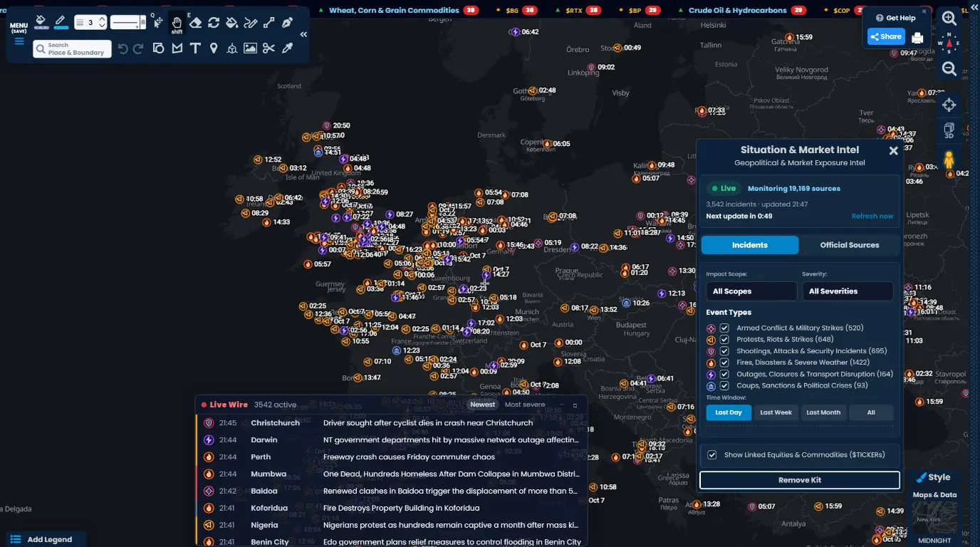980x547 pixels.
Task: Open the All Severities dropdown
Action: click(848, 291)
